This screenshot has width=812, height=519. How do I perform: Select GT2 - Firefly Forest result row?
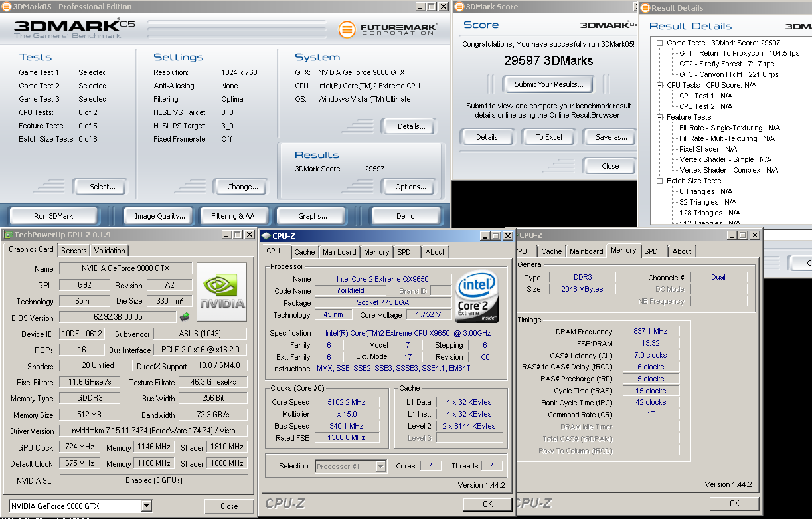coord(726,64)
